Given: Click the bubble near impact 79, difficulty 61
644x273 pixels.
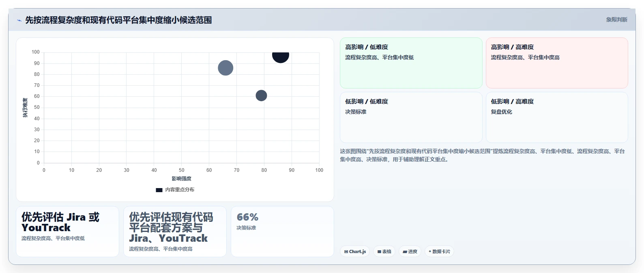Looking at the screenshot, I should 261,95.
